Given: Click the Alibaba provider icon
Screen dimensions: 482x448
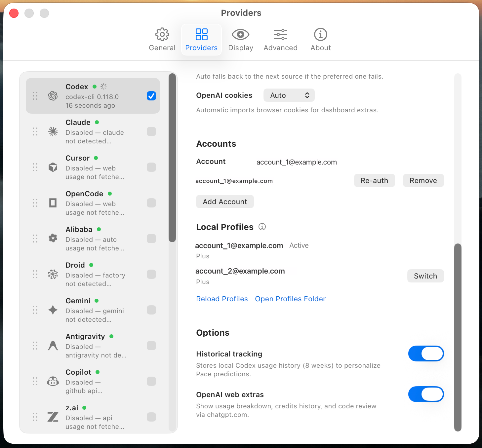Looking at the screenshot, I should click(53, 239).
